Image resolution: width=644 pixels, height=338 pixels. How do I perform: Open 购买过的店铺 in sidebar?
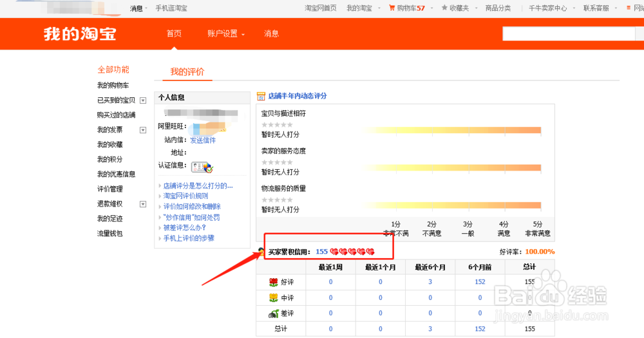(x=116, y=115)
